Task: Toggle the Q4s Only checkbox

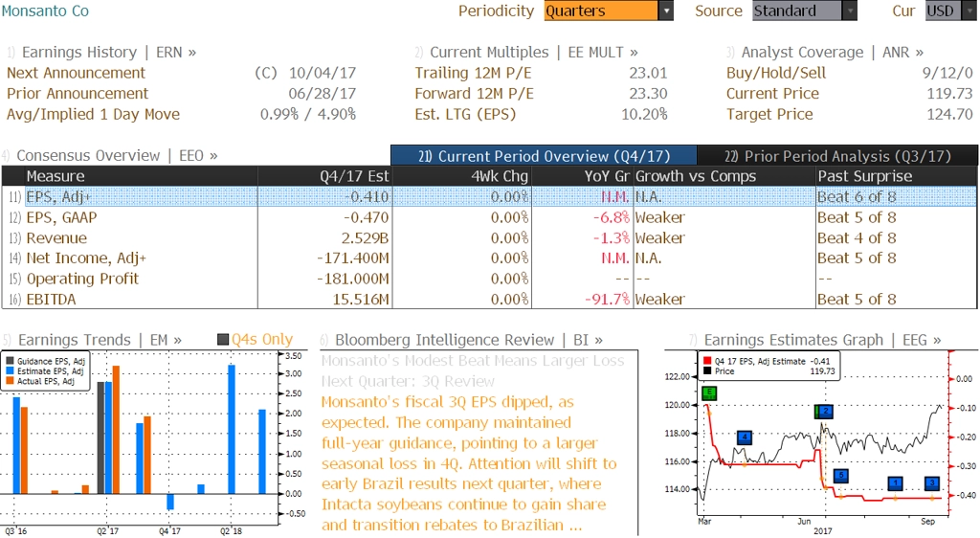Action: [x=222, y=339]
